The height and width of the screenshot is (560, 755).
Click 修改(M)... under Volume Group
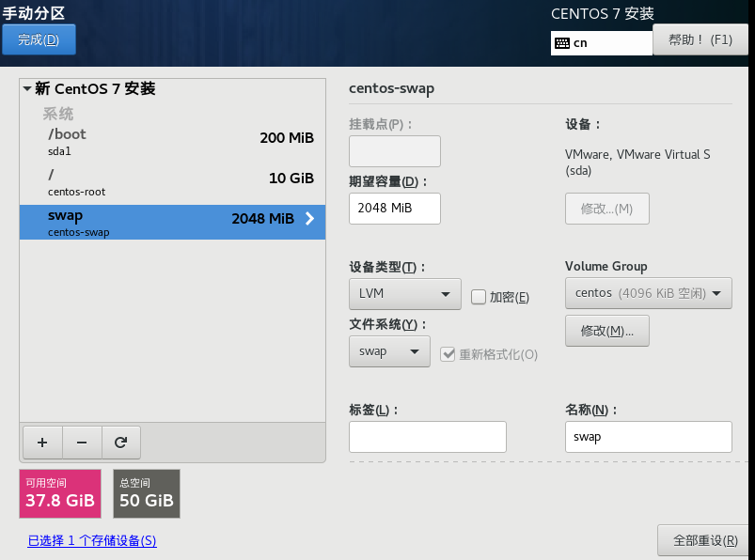point(606,331)
